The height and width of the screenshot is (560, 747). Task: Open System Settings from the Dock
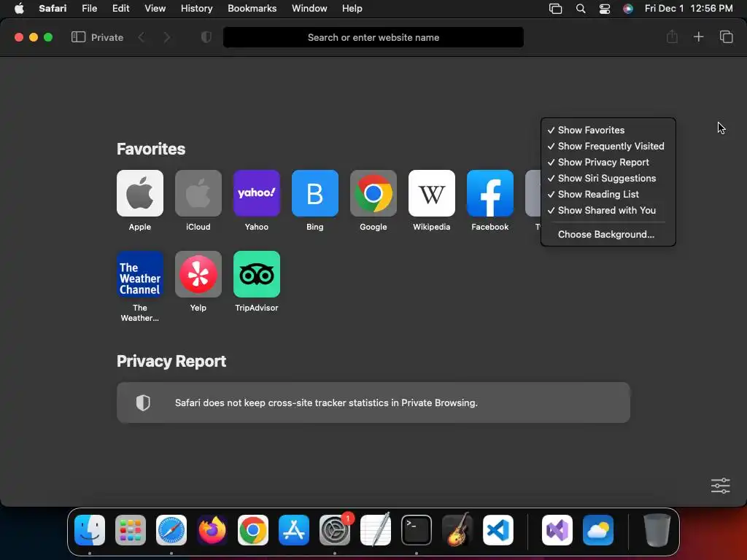[x=335, y=530]
